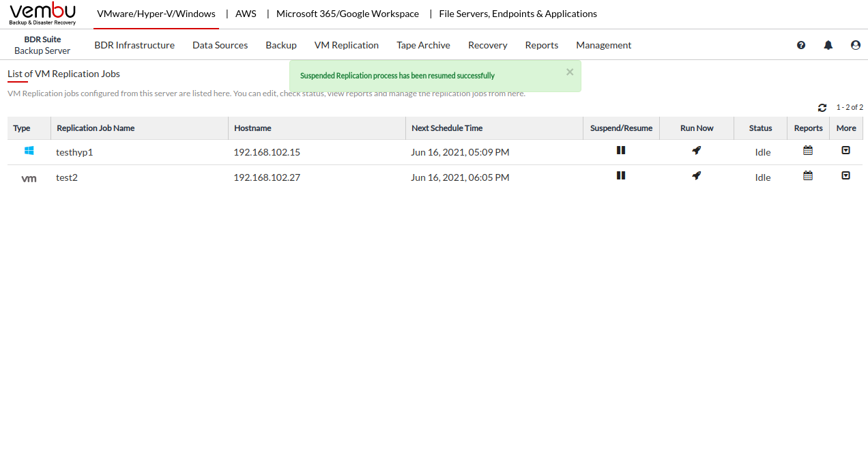Click the Vembu logo

(42, 14)
